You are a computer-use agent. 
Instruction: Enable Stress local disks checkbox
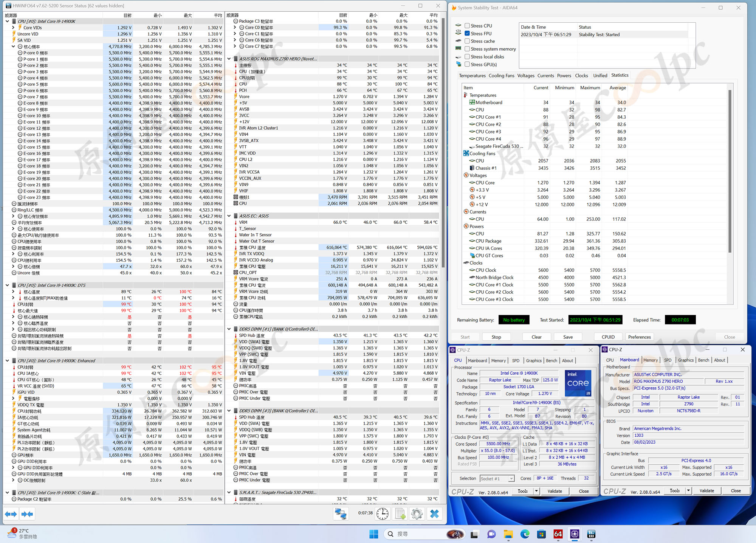pos(467,57)
